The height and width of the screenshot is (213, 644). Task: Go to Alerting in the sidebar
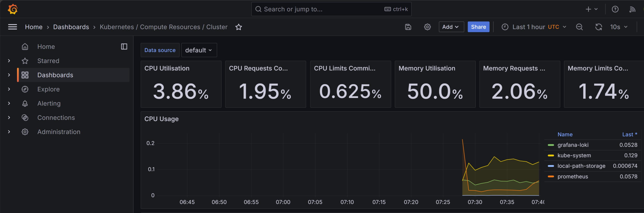(49, 103)
